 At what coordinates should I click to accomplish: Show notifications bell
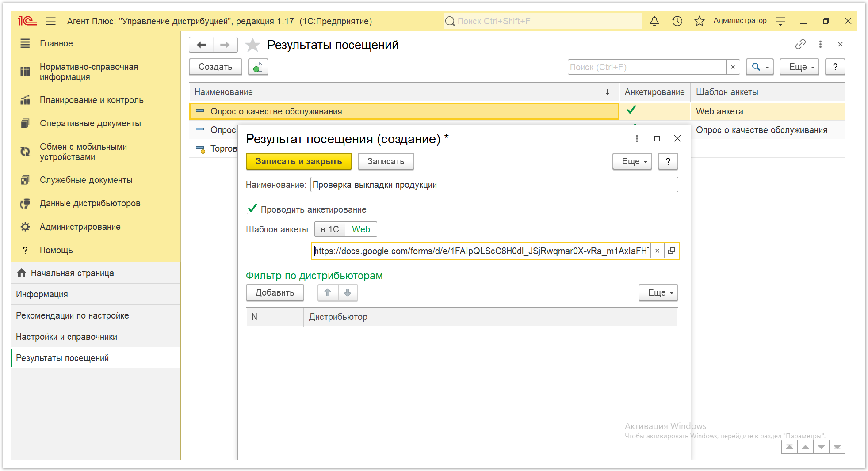pos(654,21)
